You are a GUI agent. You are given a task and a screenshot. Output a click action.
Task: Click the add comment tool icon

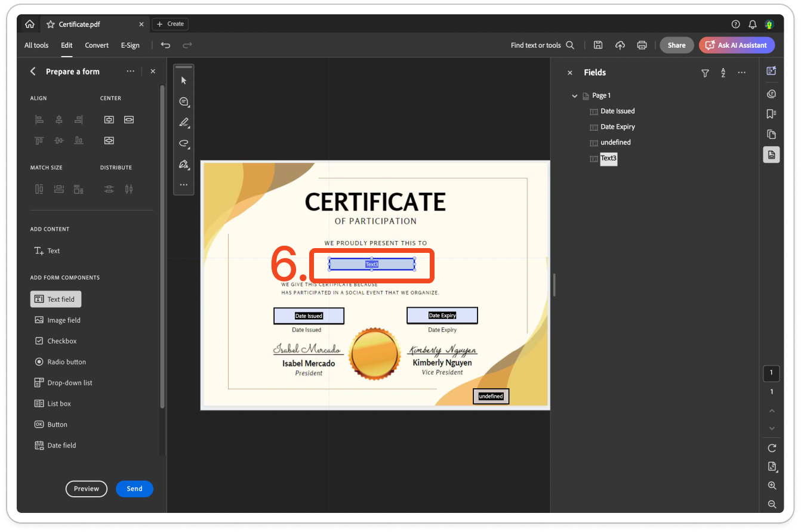coord(184,102)
